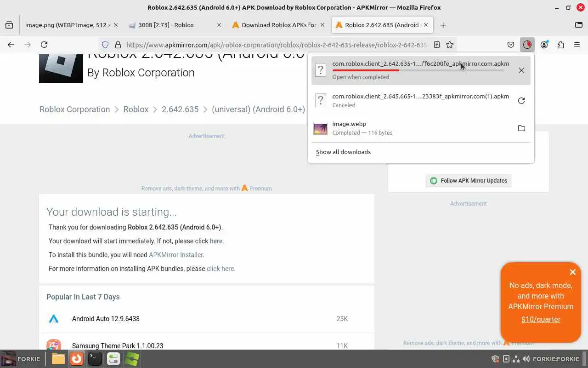
Task: Click the network tray icon
Action: tap(516, 359)
